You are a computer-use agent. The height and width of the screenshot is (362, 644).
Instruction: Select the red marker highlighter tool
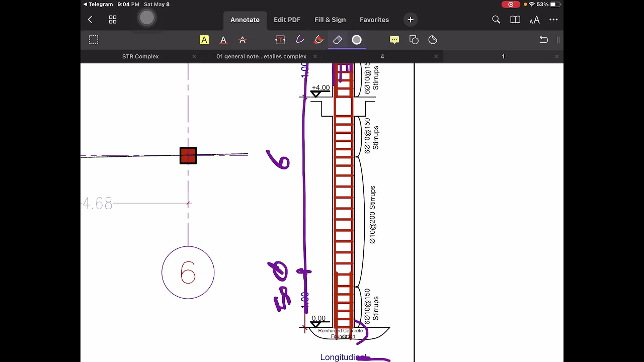tap(318, 40)
